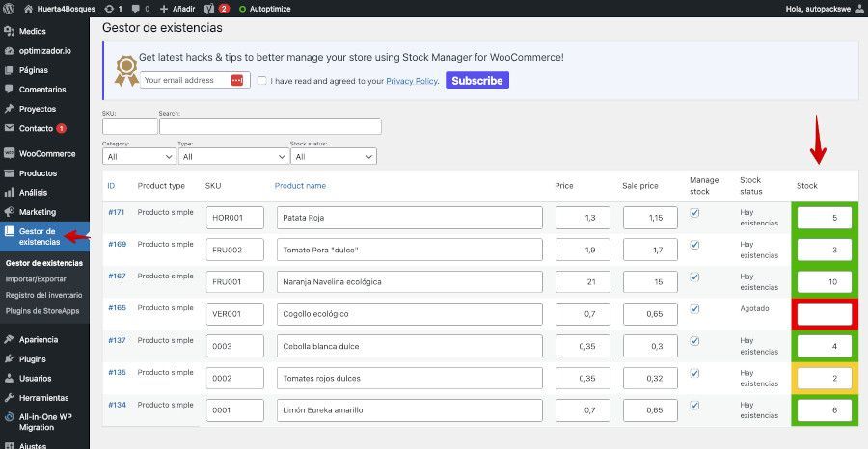Toggle Manage stock for Naranja Navelina ecológica
Image resolution: width=868 pixels, height=449 pixels.
coord(694,277)
